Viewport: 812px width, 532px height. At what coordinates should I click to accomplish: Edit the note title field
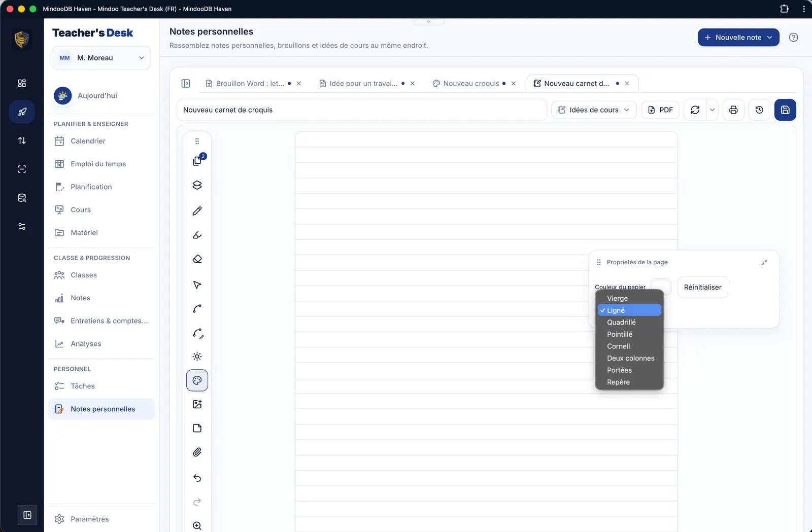point(362,110)
